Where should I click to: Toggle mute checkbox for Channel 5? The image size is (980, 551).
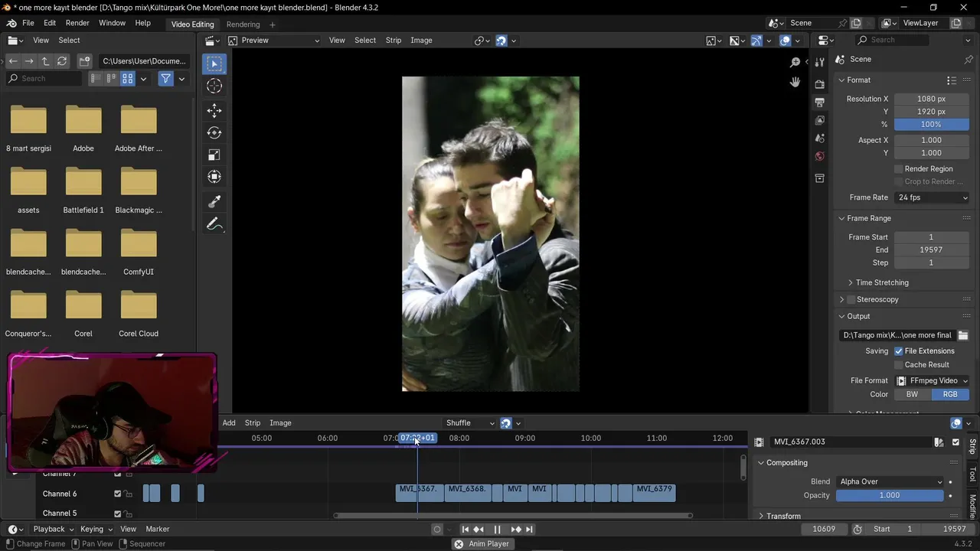tap(117, 514)
